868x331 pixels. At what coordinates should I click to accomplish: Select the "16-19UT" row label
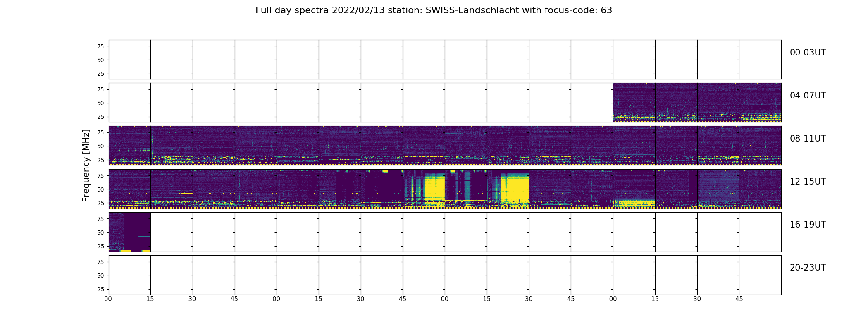pyautogui.click(x=808, y=225)
